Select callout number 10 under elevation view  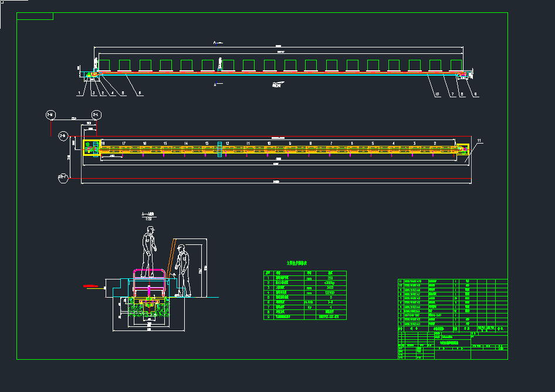click(437, 94)
